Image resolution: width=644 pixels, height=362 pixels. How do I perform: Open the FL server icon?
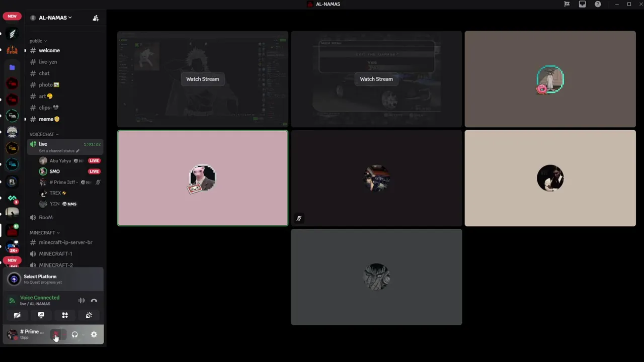coord(12,182)
